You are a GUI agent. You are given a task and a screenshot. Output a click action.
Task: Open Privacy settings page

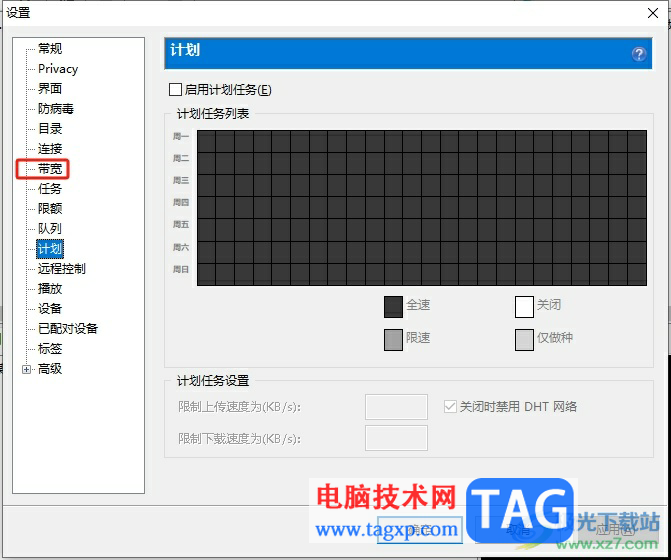58,68
